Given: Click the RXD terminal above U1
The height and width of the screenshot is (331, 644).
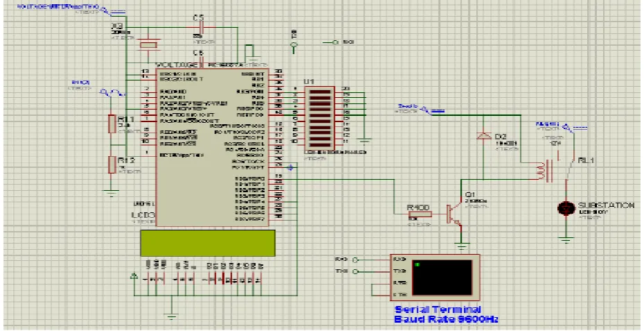Looking at the screenshot, I should point(336,42).
